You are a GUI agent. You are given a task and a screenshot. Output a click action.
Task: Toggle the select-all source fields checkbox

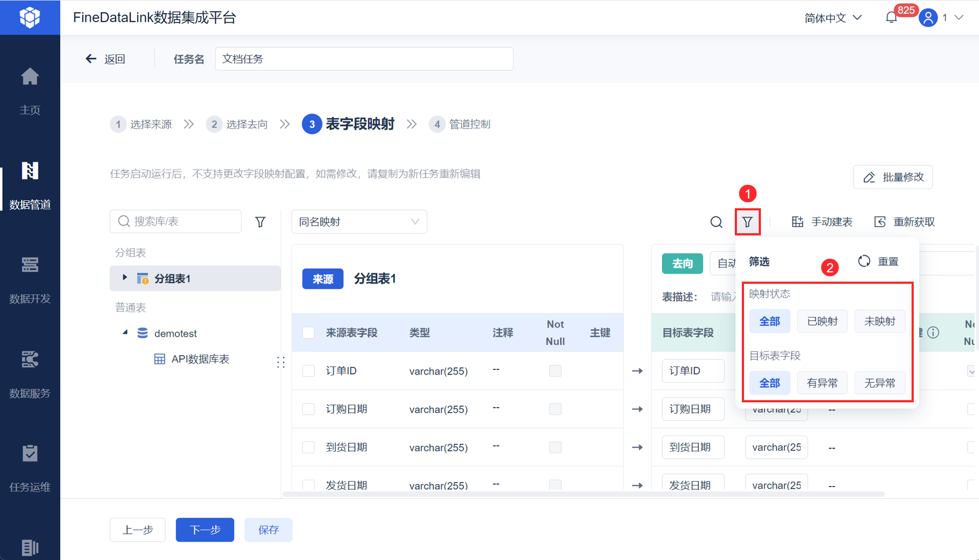tap(308, 333)
